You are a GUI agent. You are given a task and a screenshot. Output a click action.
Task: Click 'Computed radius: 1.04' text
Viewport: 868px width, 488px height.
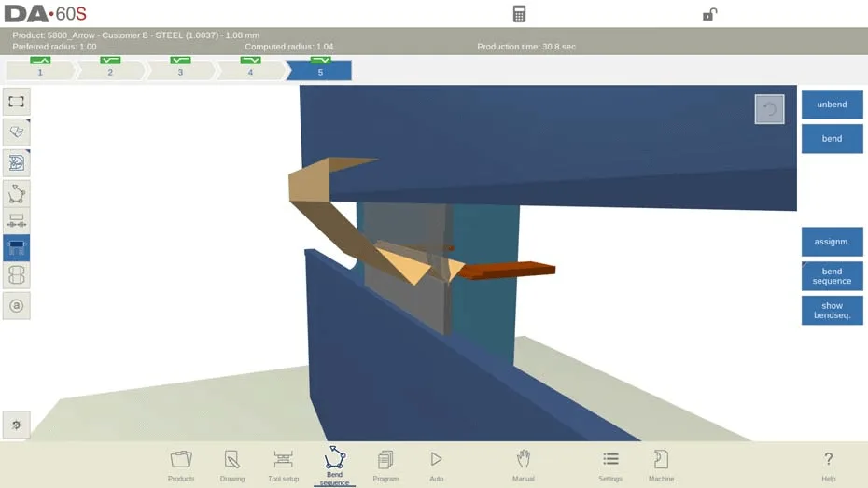[289, 47]
